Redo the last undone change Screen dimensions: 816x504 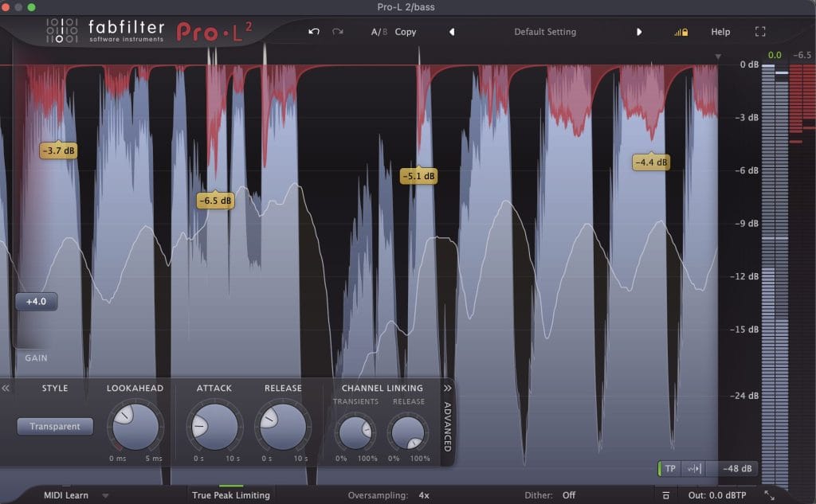coord(338,32)
